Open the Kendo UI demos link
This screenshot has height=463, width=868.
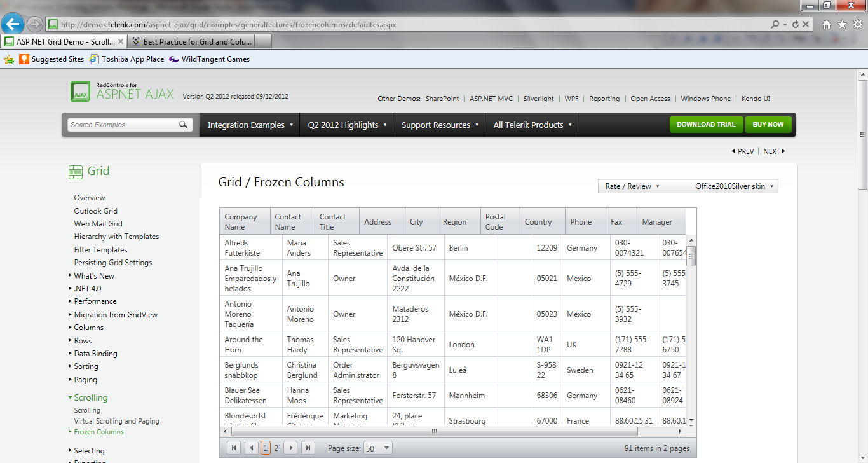(756, 99)
